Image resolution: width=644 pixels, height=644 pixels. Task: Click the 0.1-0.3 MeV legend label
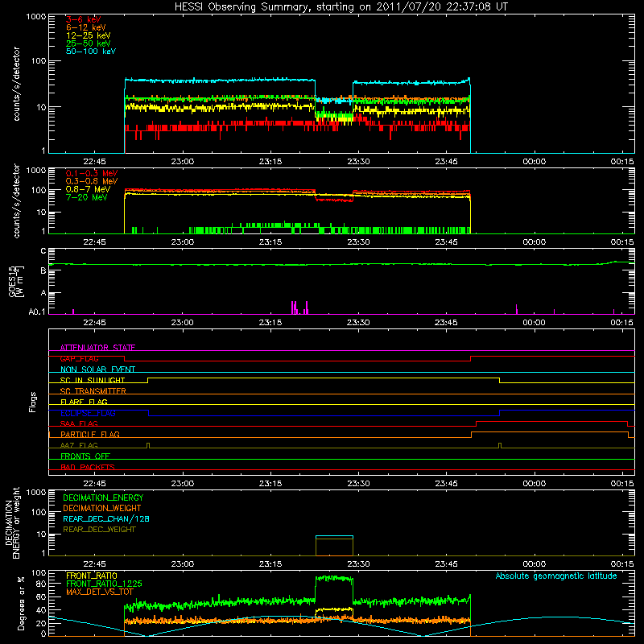tap(92, 173)
